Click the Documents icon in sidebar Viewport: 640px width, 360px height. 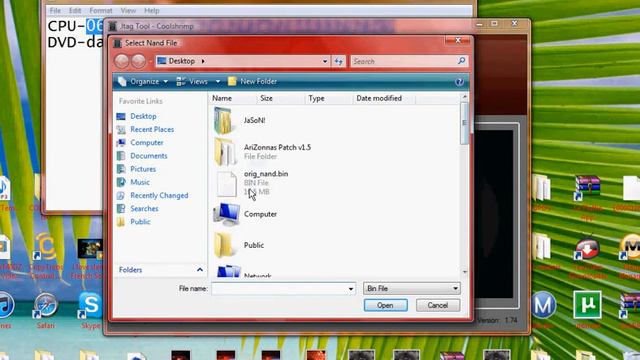pyautogui.click(x=121, y=156)
